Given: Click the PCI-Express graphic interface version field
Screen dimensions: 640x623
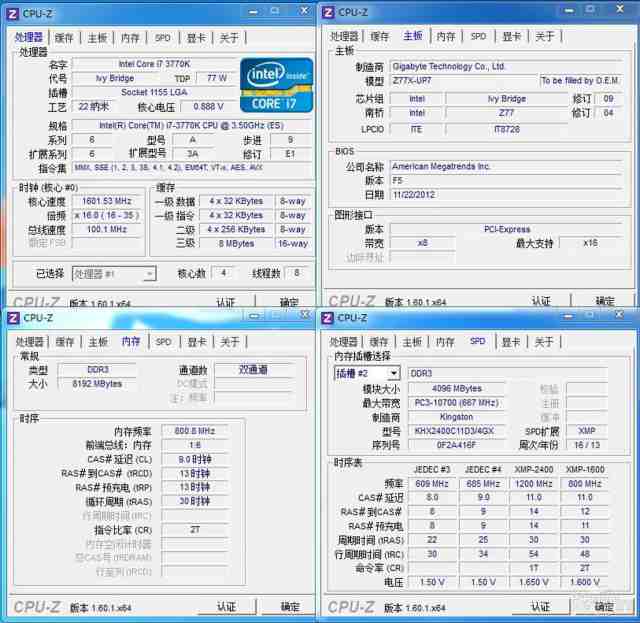Looking at the screenshot, I should point(506,229).
